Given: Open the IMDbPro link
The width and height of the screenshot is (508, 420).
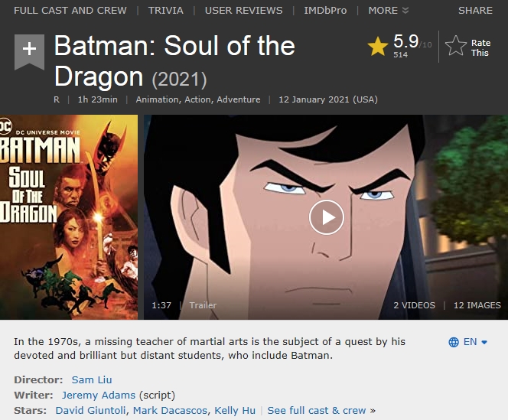Looking at the screenshot, I should coord(325,11).
